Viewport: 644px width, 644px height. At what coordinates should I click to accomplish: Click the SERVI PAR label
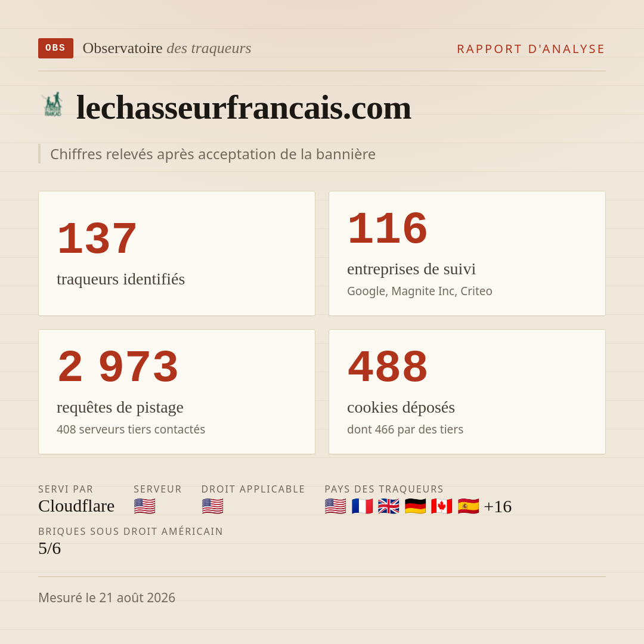66,489
